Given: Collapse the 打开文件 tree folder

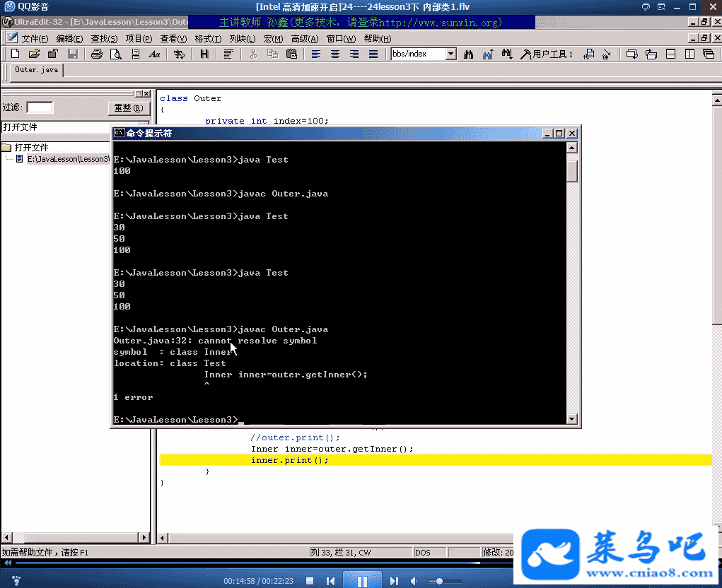Looking at the screenshot, I should tap(6, 148).
